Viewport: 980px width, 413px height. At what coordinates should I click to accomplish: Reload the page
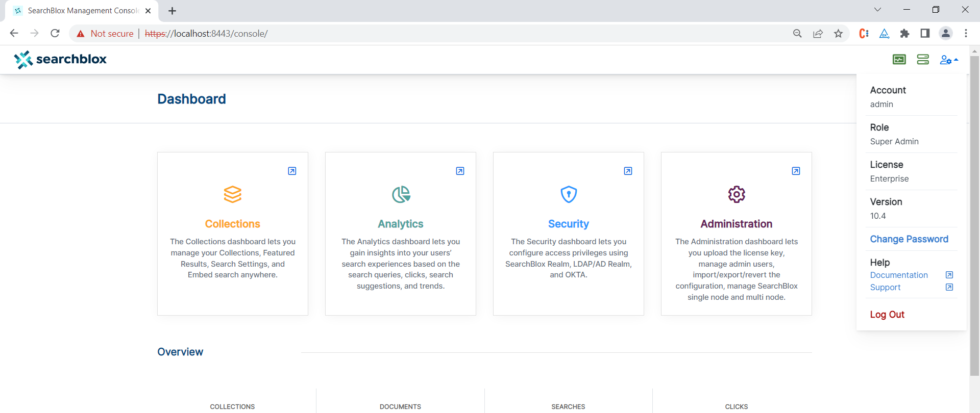pos(55,33)
